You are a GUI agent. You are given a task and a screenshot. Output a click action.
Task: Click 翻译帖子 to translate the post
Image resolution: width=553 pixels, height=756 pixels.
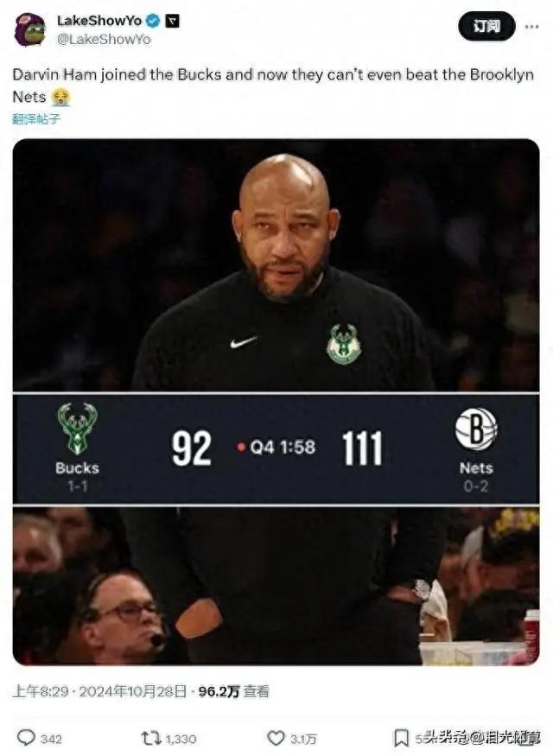[x=36, y=118]
